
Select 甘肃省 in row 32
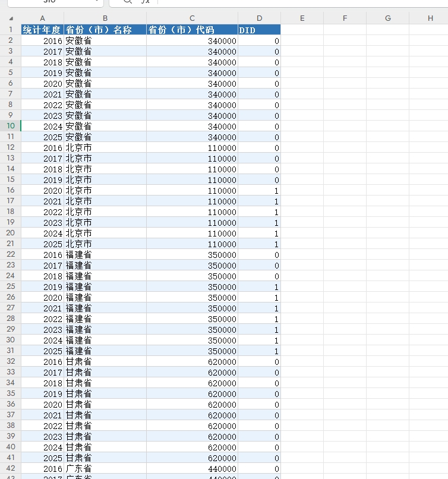point(105,361)
